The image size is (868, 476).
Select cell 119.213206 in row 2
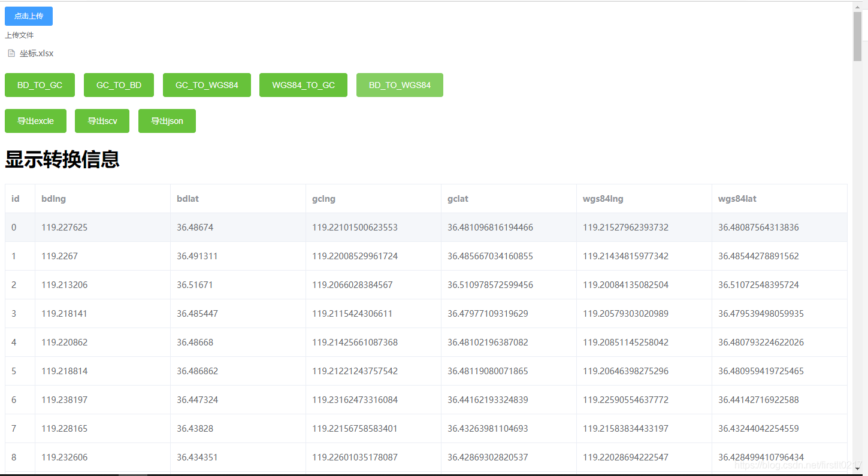click(103, 285)
